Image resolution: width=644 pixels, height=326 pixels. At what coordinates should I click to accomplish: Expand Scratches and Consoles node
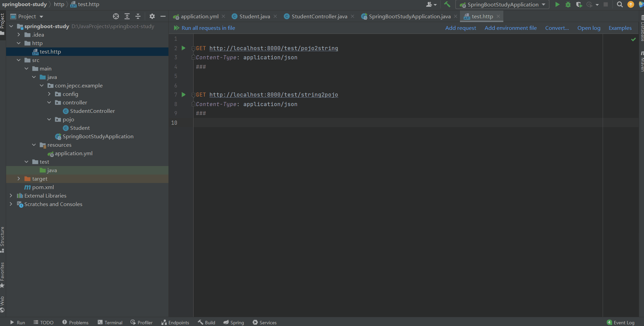click(11, 204)
